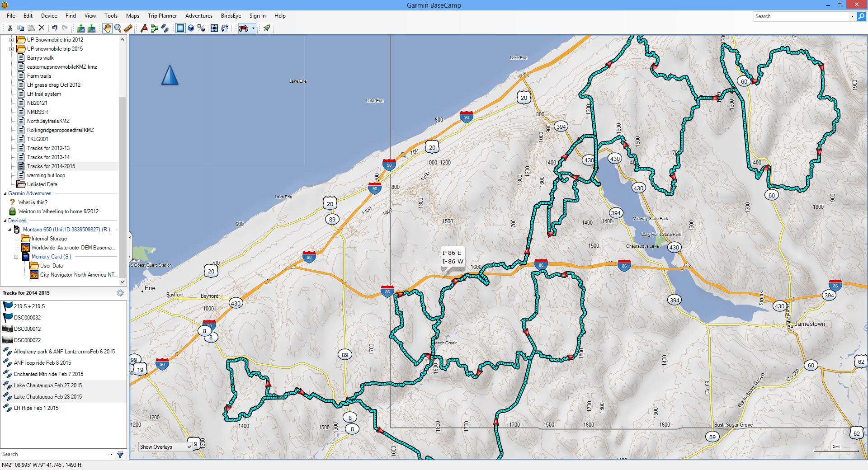Expand the UP snowmobile trip 2015 folder

coord(12,49)
